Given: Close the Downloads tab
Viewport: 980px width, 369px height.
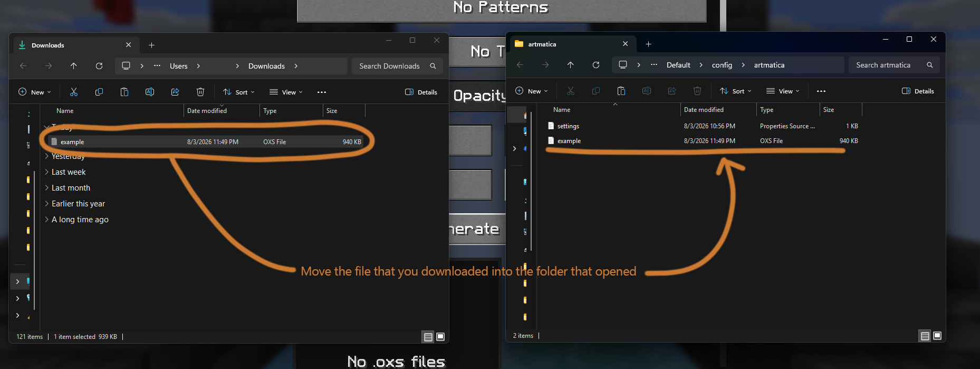Looking at the screenshot, I should point(128,45).
